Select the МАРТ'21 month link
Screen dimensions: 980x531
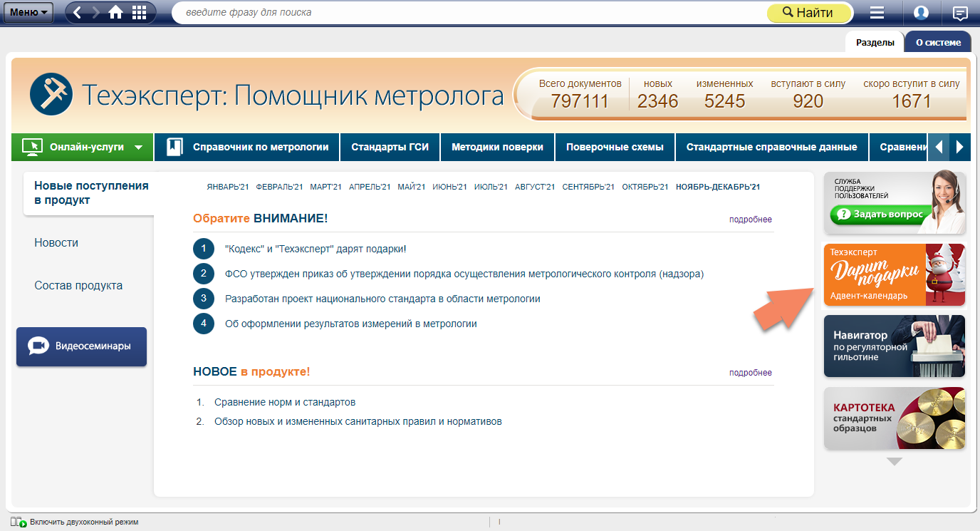coord(325,187)
